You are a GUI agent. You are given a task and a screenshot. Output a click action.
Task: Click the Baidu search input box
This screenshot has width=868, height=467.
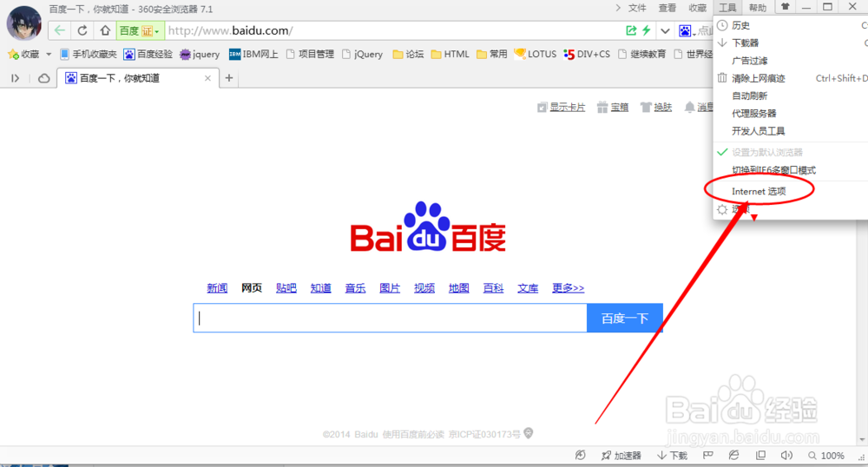[x=390, y=318]
